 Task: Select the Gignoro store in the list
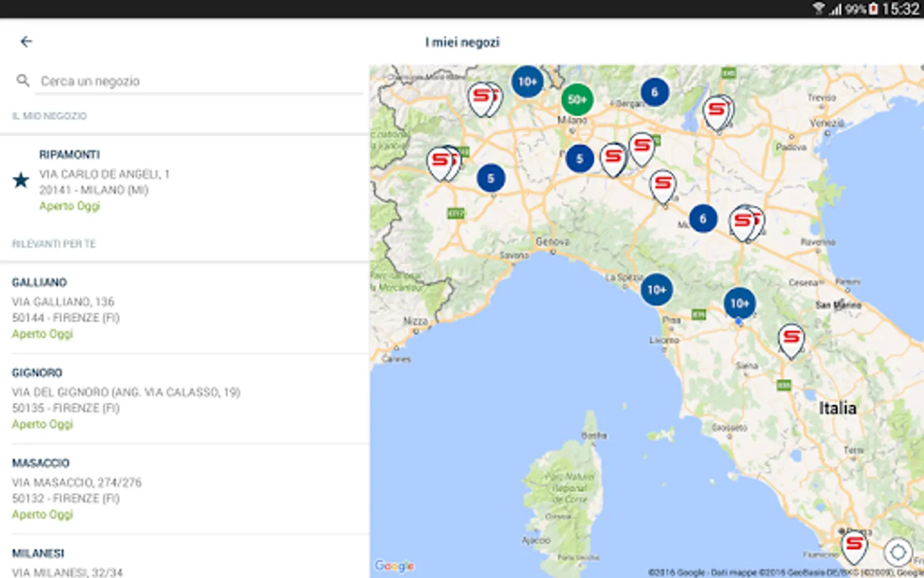click(185, 398)
